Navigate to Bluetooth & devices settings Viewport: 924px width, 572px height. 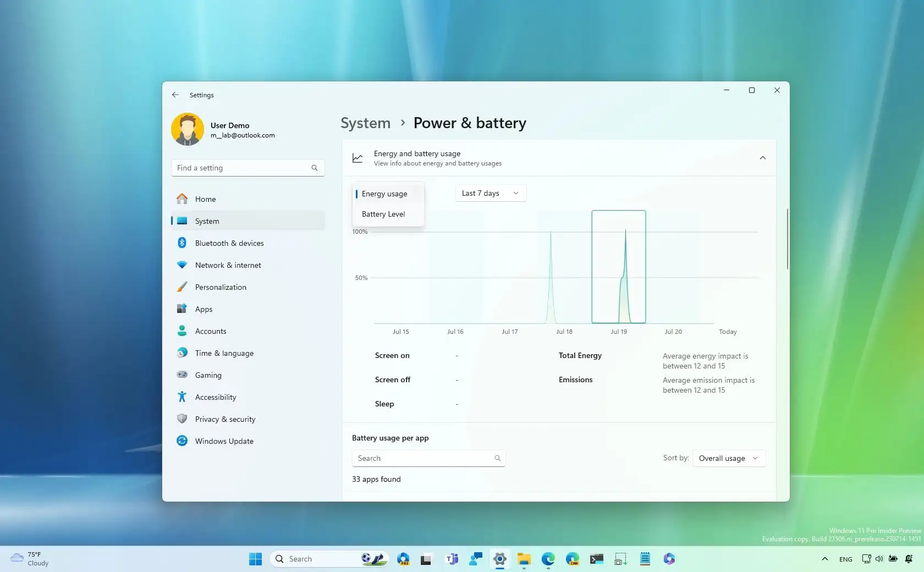click(230, 243)
